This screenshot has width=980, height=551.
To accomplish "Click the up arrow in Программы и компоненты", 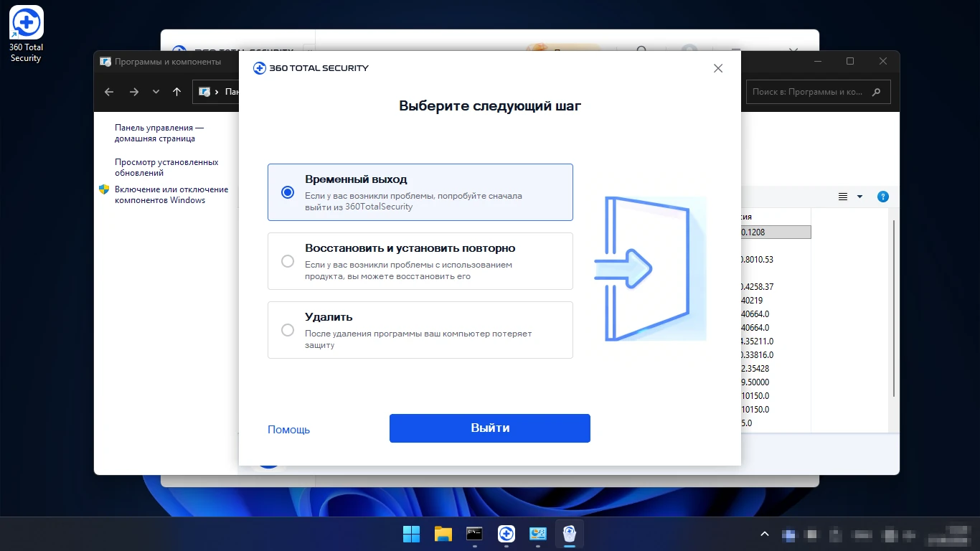I will (x=177, y=92).
